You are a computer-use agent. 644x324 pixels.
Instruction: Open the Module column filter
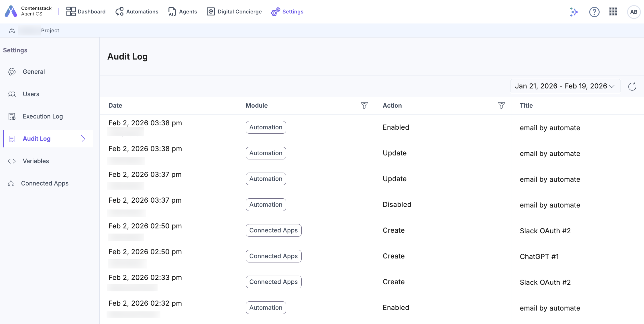coord(364,106)
